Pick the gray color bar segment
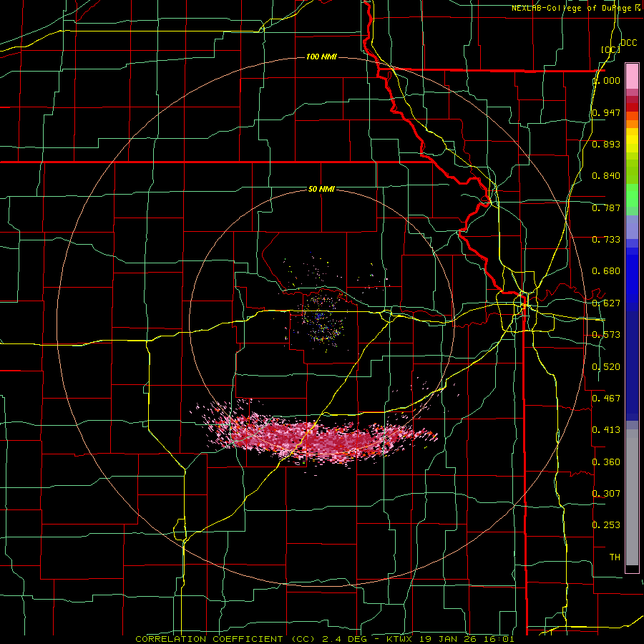The image size is (644, 644). click(632, 497)
